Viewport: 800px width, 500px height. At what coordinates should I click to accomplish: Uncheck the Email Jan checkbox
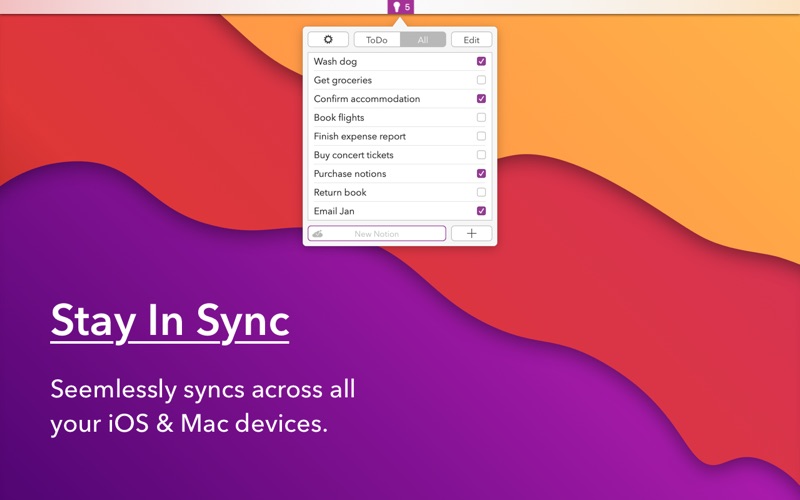pos(481,211)
